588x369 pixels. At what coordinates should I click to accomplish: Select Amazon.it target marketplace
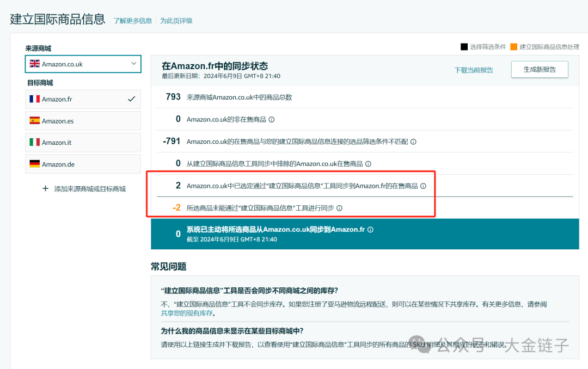click(x=83, y=143)
